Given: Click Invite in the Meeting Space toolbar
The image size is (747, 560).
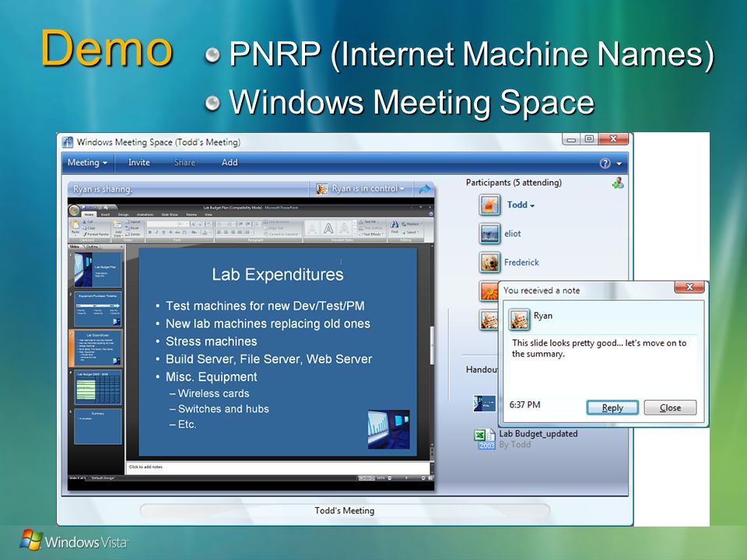Looking at the screenshot, I should (x=139, y=163).
